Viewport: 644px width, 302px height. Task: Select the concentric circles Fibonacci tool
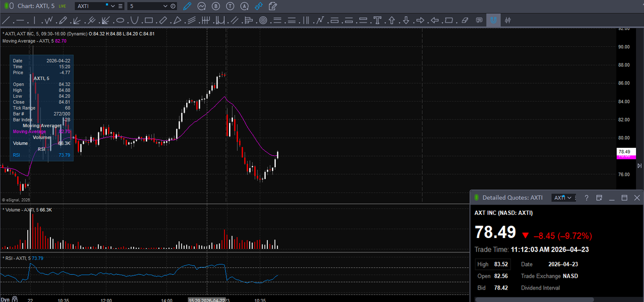tap(263, 20)
